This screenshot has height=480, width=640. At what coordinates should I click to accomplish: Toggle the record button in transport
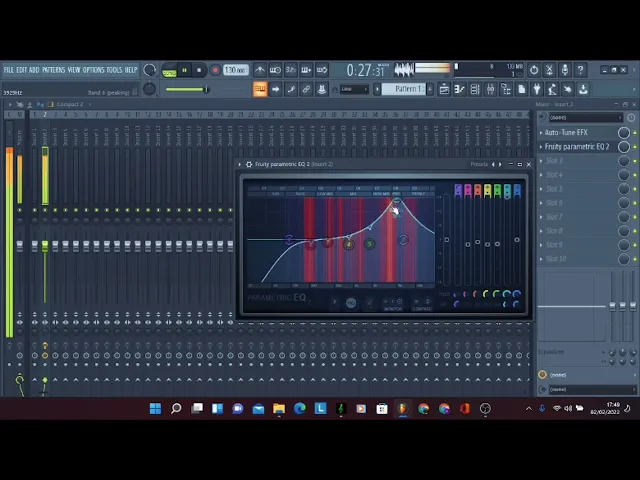[215, 70]
